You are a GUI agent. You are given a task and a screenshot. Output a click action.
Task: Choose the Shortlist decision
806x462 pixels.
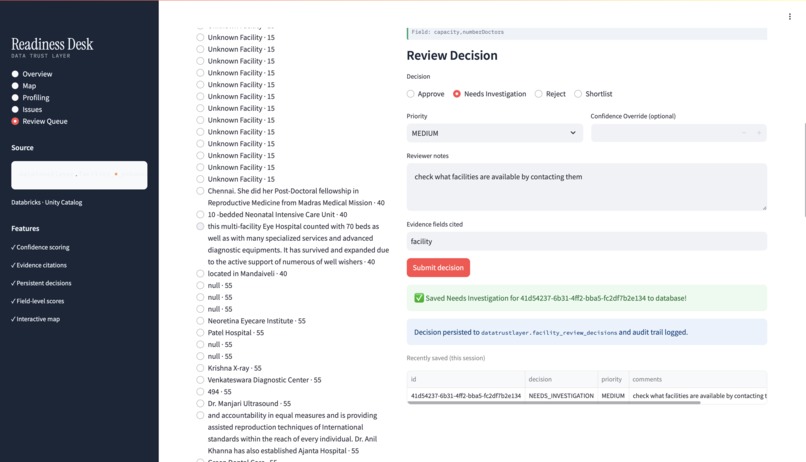tap(593, 94)
